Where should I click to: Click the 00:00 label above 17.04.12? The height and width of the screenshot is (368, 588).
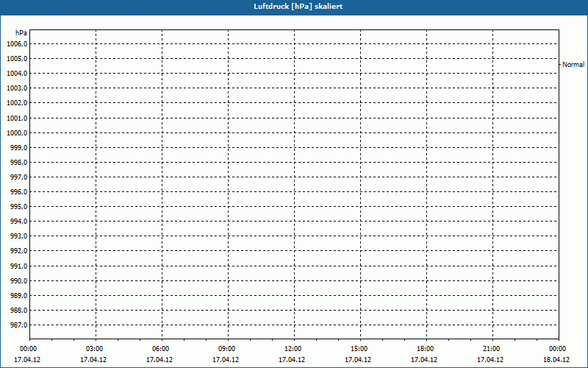[28, 349]
